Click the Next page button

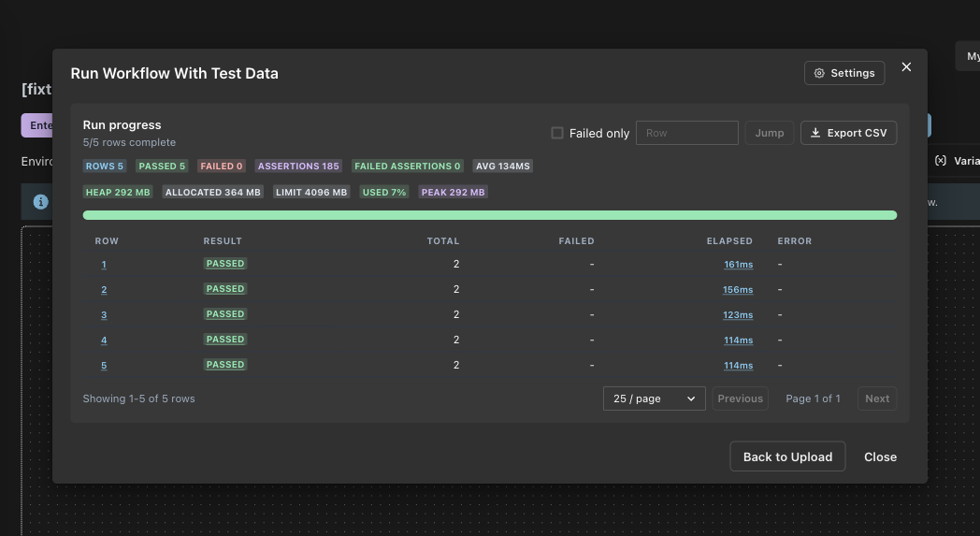click(877, 398)
